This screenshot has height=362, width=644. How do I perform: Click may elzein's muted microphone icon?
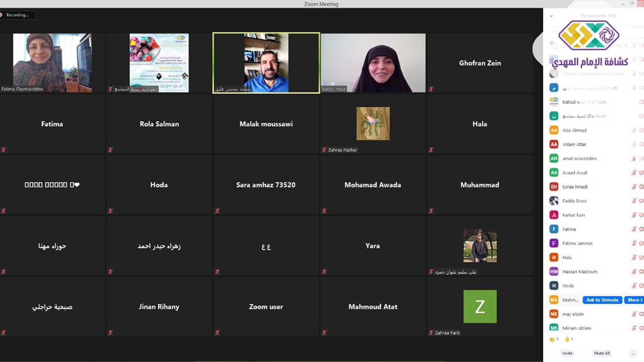(634, 314)
